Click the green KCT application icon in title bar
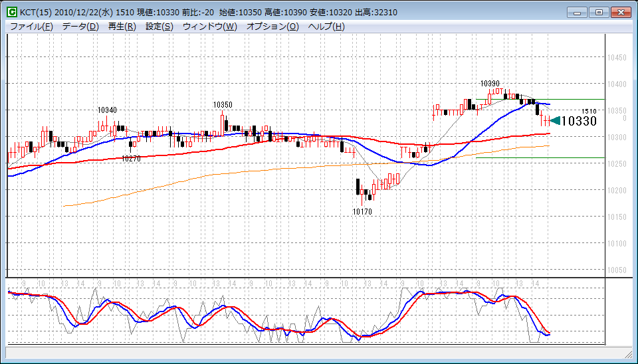Screen dimensions: 638x364 [12, 12]
